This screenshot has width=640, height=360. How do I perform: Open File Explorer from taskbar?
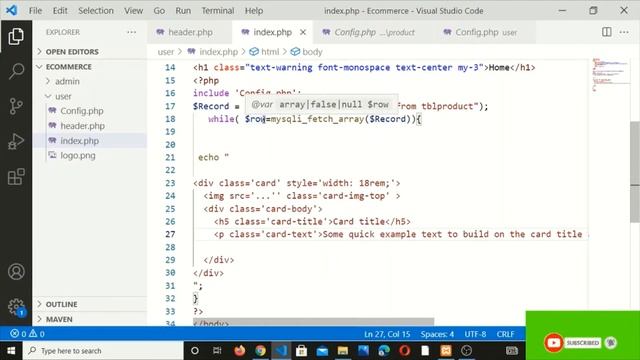(343, 351)
